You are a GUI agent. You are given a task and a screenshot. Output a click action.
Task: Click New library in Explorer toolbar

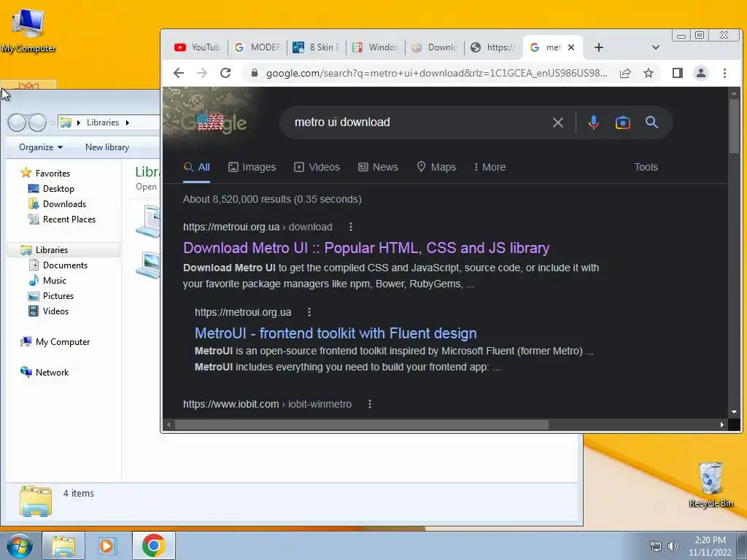coord(107,147)
